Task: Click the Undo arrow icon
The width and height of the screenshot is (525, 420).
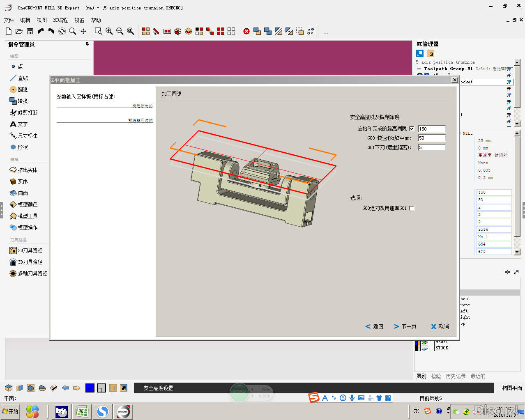Action: pyautogui.click(x=41, y=31)
